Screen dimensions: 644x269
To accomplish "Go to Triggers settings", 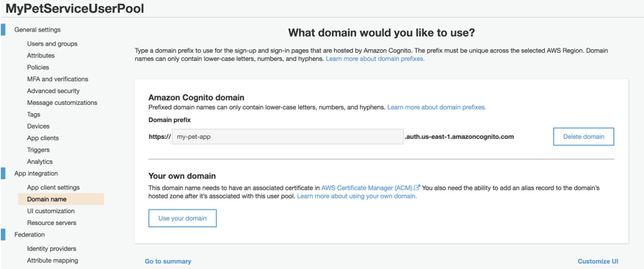I will 38,150.
